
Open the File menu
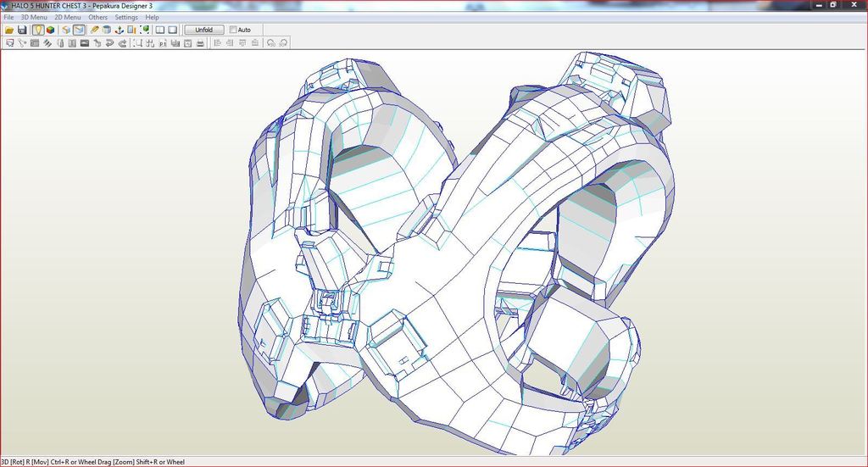(8, 17)
